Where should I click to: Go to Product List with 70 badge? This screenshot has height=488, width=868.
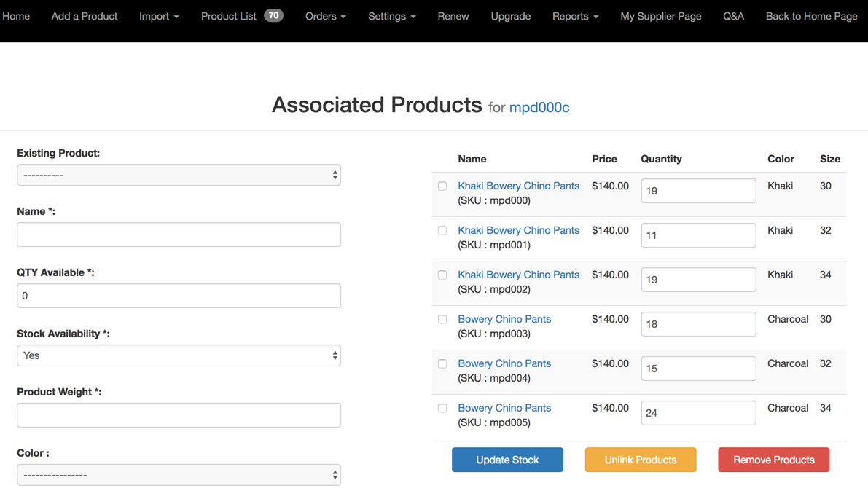point(241,16)
